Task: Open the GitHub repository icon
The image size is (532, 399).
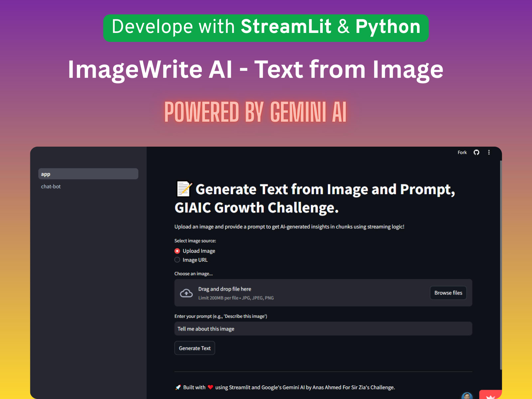Action: point(476,152)
